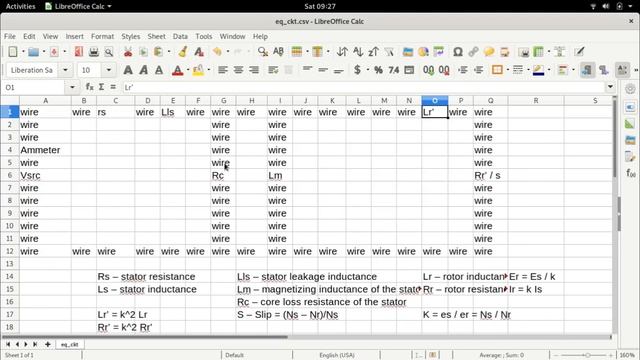
Task: Print the spreadsheet with printer icon
Action: (94, 52)
